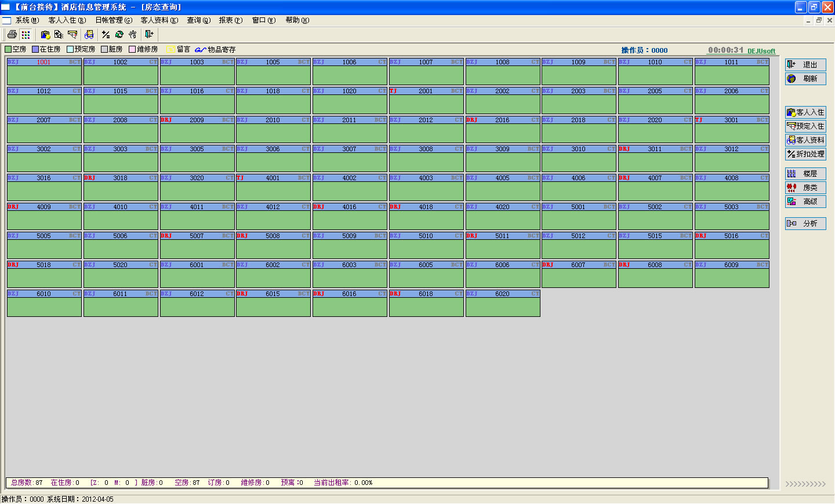Click the 物品寄存 item storage icon
The image size is (835, 504).
pos(201,49)
